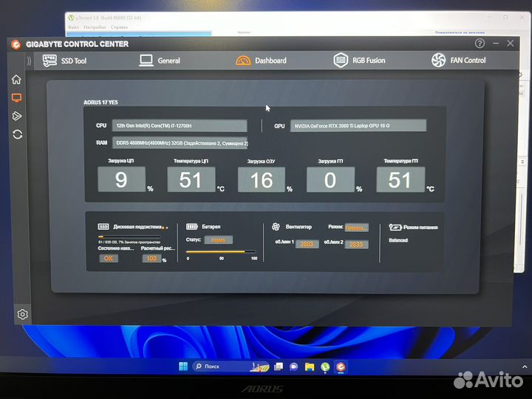Click the disk used space progress bar
532x399 pixels.
click(x=129, y=236)
